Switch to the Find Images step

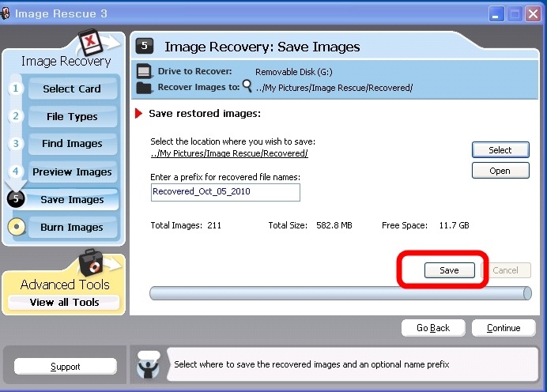click(72, 144)
